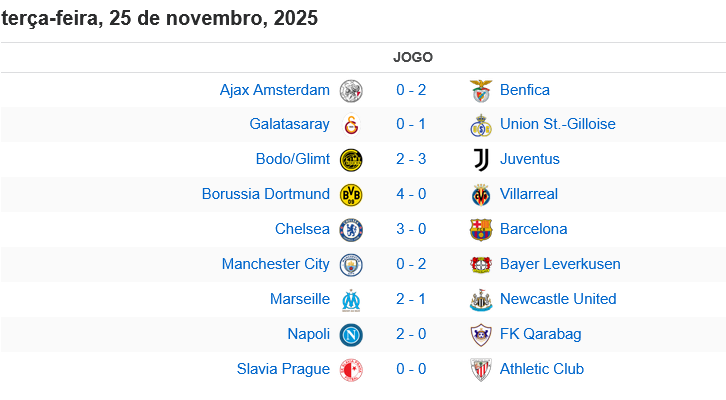Image resolution: width=726 pixels, height=400 pixels.
Task: Click the 4 - 0 Dortmund match score
Action: (x=411, y=195)
